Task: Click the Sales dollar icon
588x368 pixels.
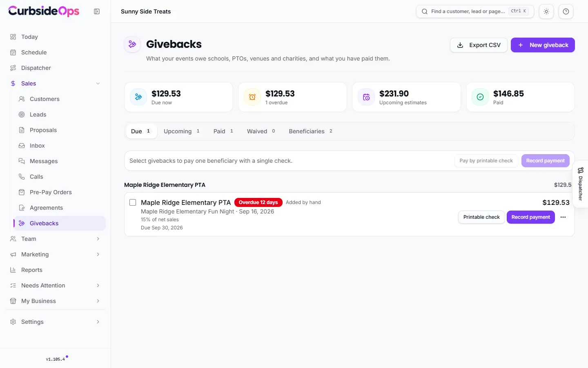Action: pos(13,83)
